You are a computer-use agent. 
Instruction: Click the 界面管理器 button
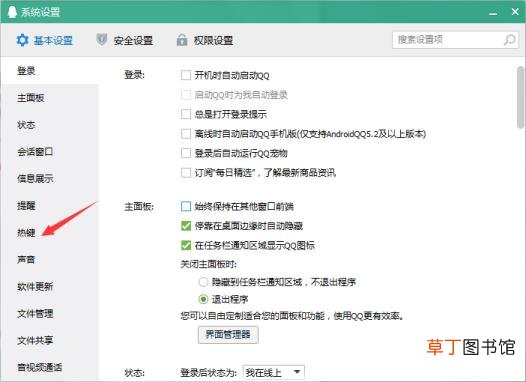(x=228, y=334)
